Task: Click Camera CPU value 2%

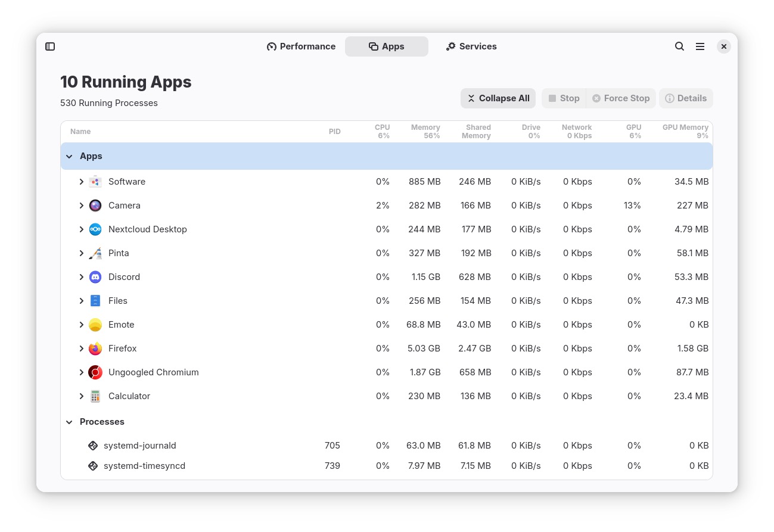Action: tap(383, 206)
